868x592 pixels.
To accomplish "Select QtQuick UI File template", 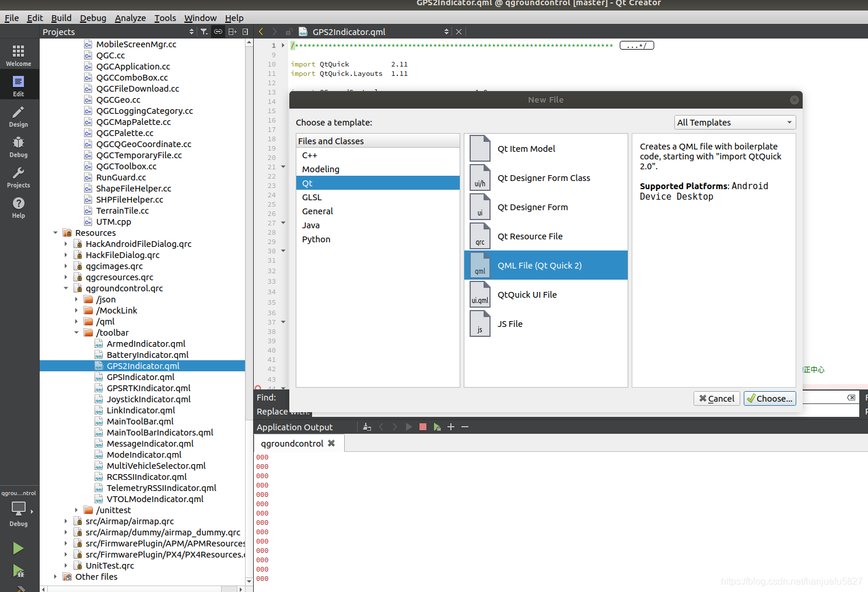I will click(x=546, y=294).
